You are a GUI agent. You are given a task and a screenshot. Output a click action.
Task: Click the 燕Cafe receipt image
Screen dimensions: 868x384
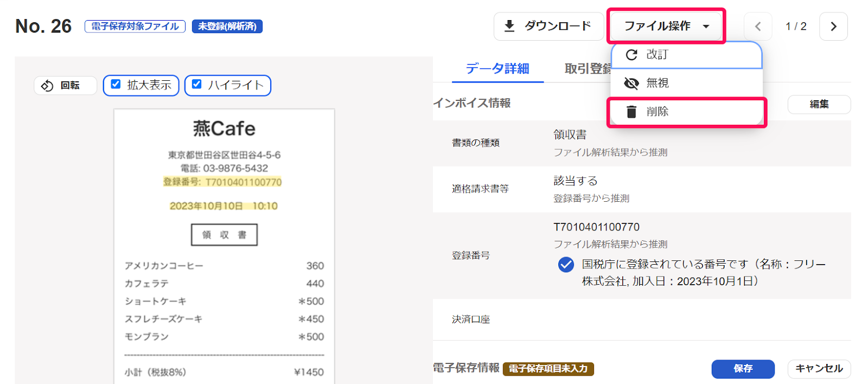pos(224,244)
